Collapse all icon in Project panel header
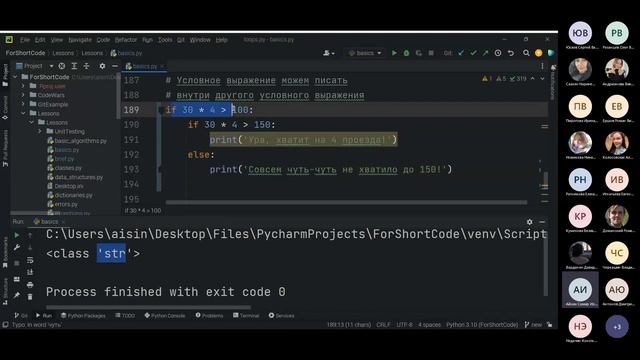 [86, 66]
